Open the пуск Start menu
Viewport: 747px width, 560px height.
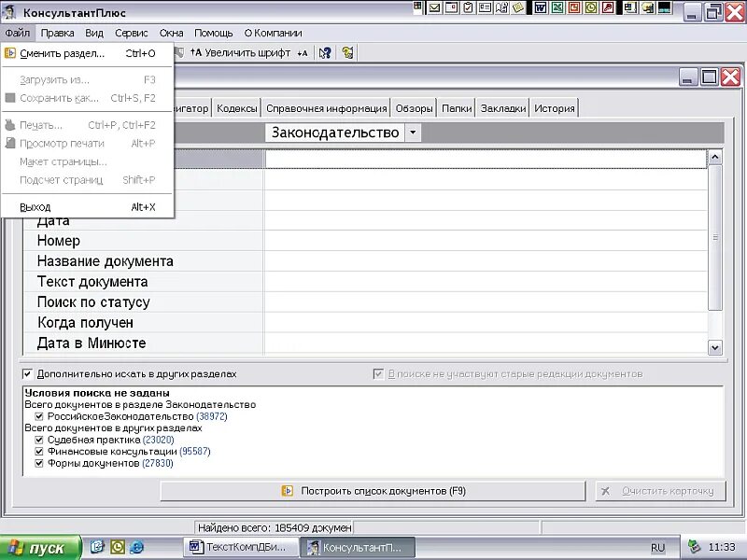(41, 548)
